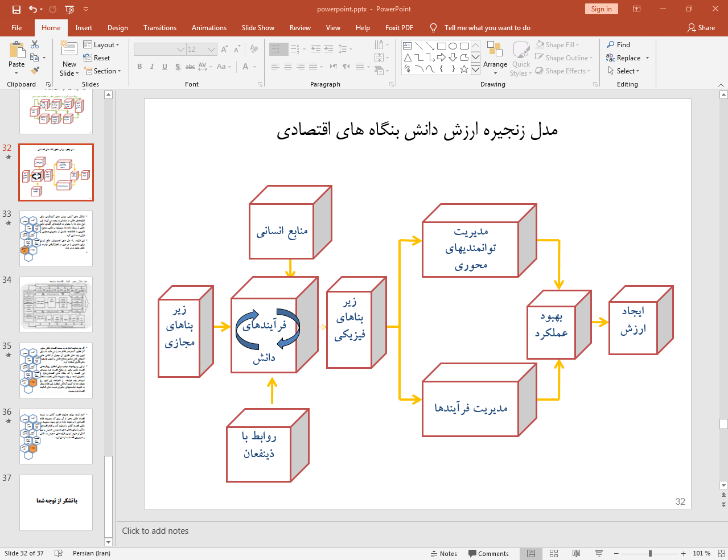Open the font size dropdown
This screenshot has width=728, height=560.
pyautogui.click(x=211, y=50)
